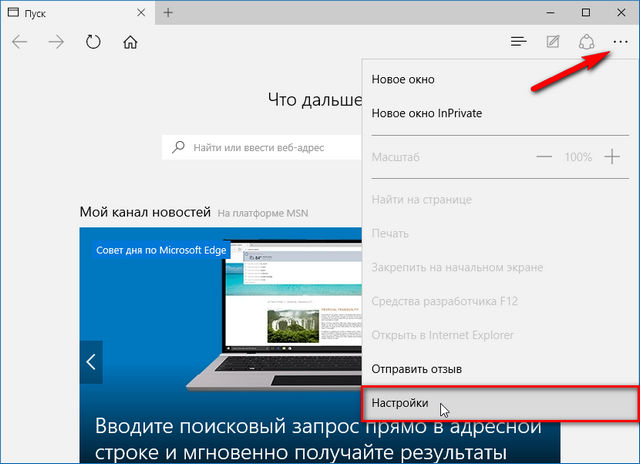
Task: Minimize the Edge window
Action: pos(550,13)
